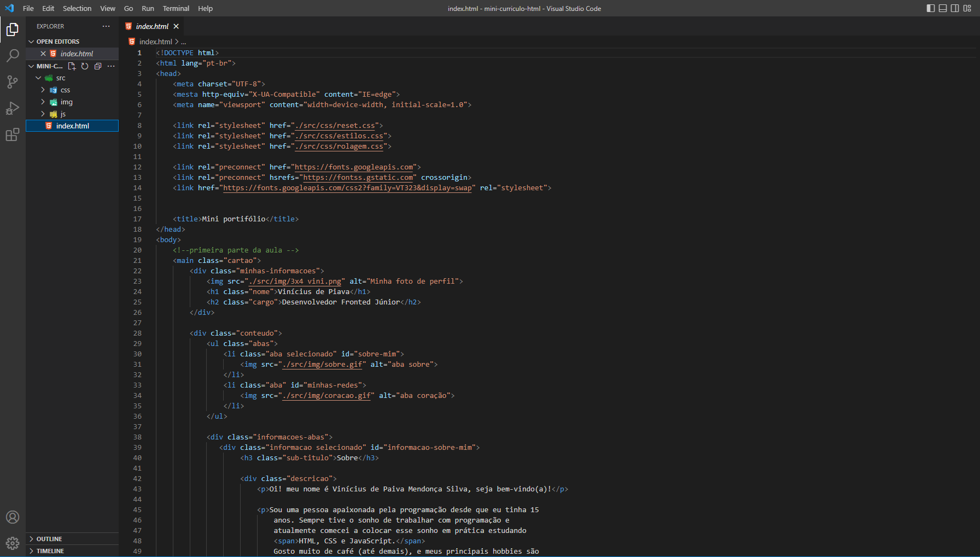Open Run and Debug view
Screen dimensions: 980x557
click(x=13, y=108)
